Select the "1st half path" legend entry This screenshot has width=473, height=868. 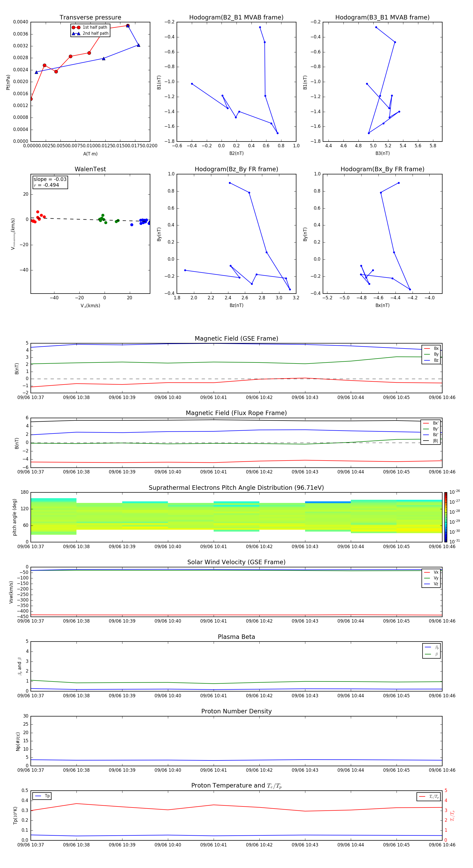[x=90, y=27]
